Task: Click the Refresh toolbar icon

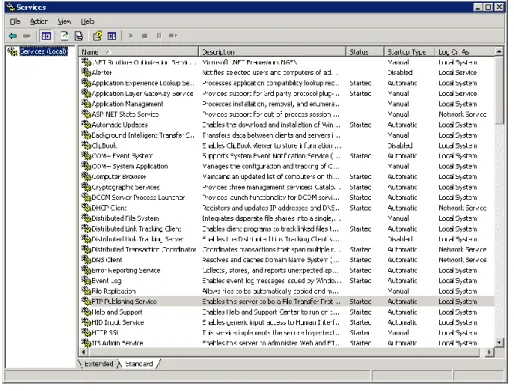Action: [64, 36]
